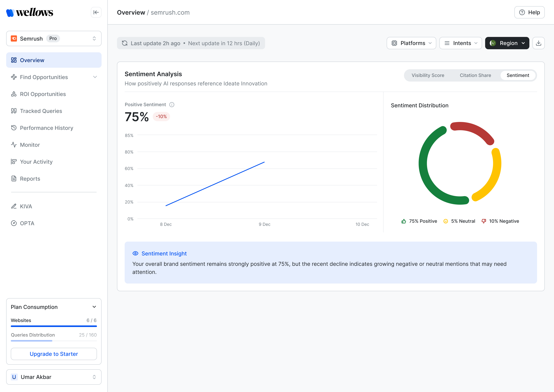The width and height of the screenshot is (554, 392).
Task: Click Upgrade to Starter button
Action: pyautogui.click(x=54, y=354)
